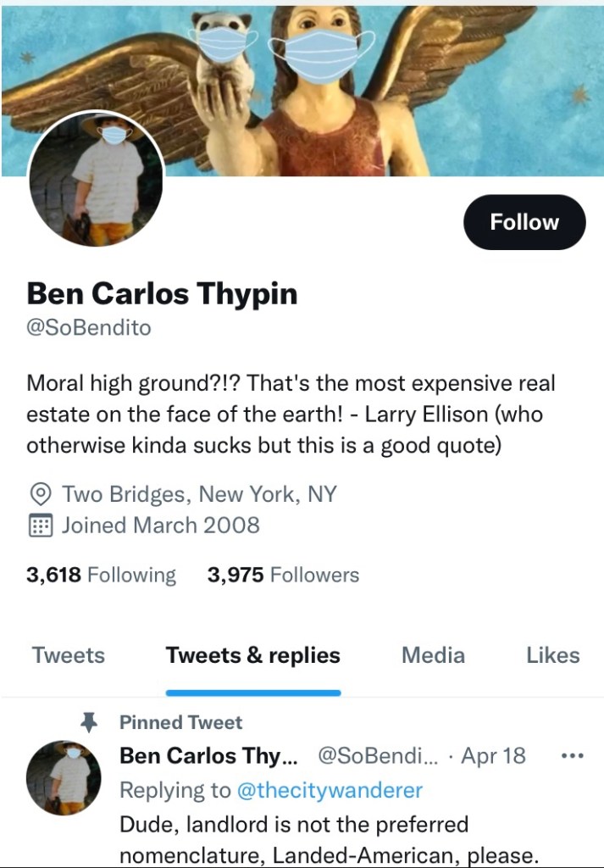
Task: Select the Tweets & replies tab
Action: coord(252,655)
